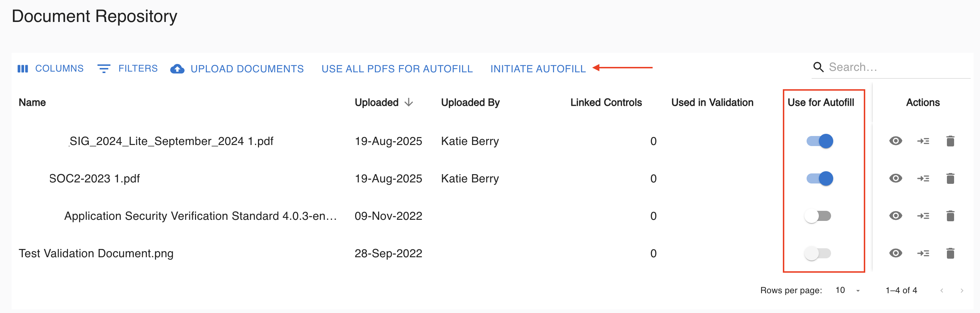Toggle Uploaded sort direction arrow
This screenshot has width=980, height=313.
(x=409, y=102)
